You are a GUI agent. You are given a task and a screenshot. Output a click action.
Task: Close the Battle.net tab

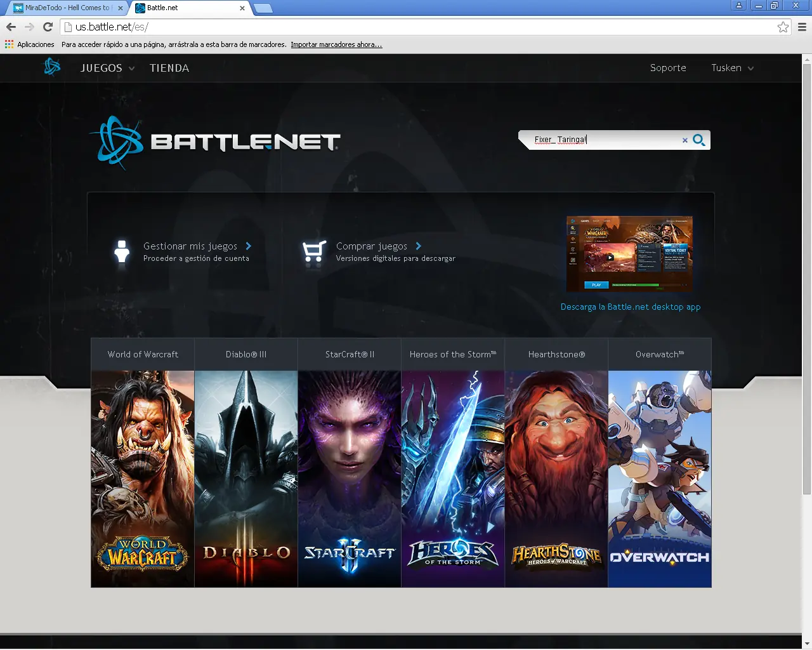coord(242,8)
